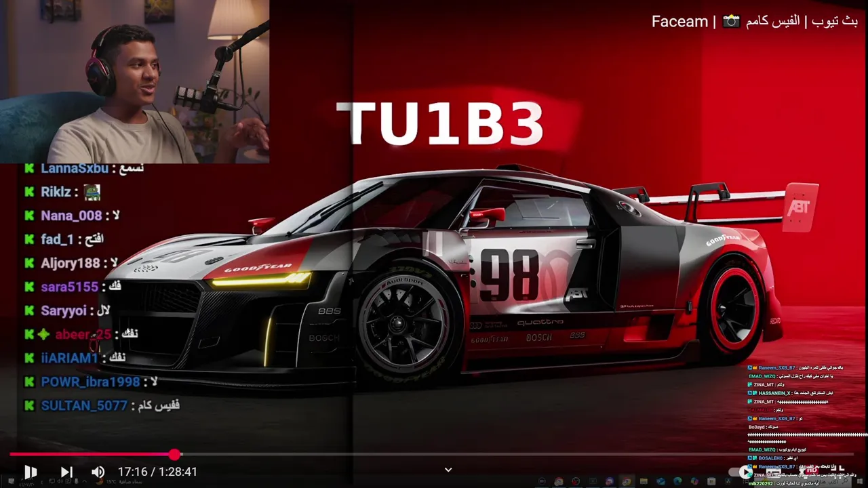
Task: Click the Kick badge next to SULTAN_5077
Action: point(29,405)
